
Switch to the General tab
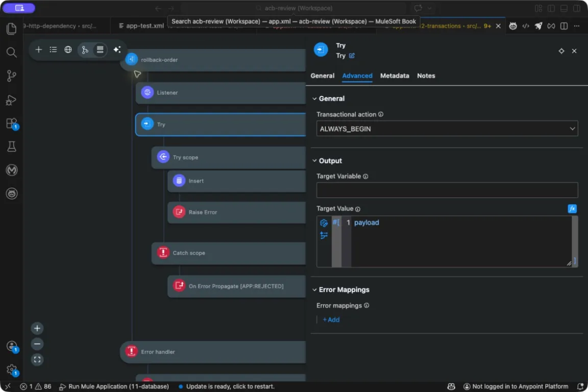tap(323, 76)
